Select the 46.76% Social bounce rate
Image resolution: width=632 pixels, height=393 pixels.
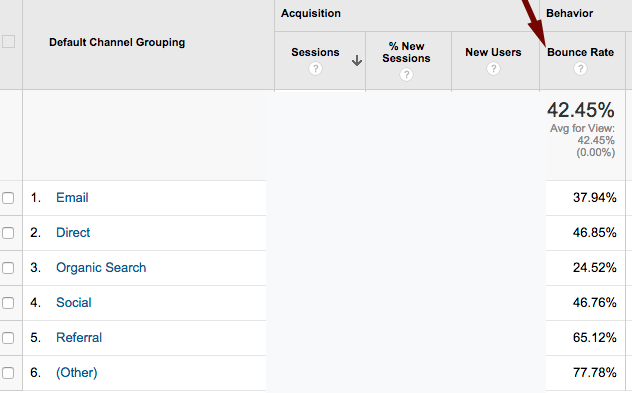[x=595, y=303]
